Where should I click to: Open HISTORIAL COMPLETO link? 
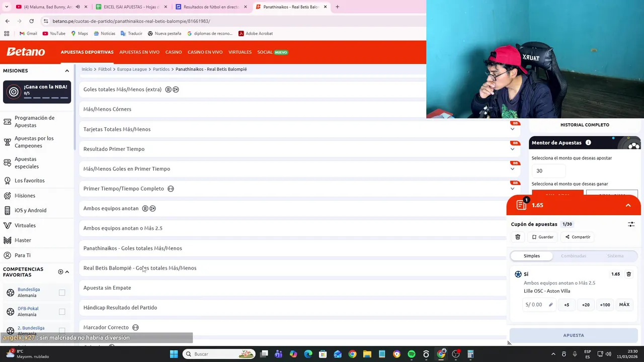585,125
